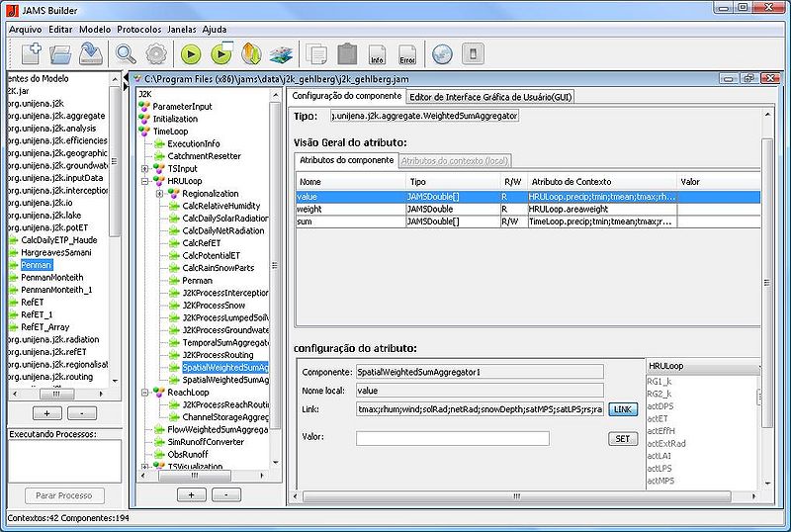
Task: Expand the TSInput tree node
Action: [x=145, y=169]
